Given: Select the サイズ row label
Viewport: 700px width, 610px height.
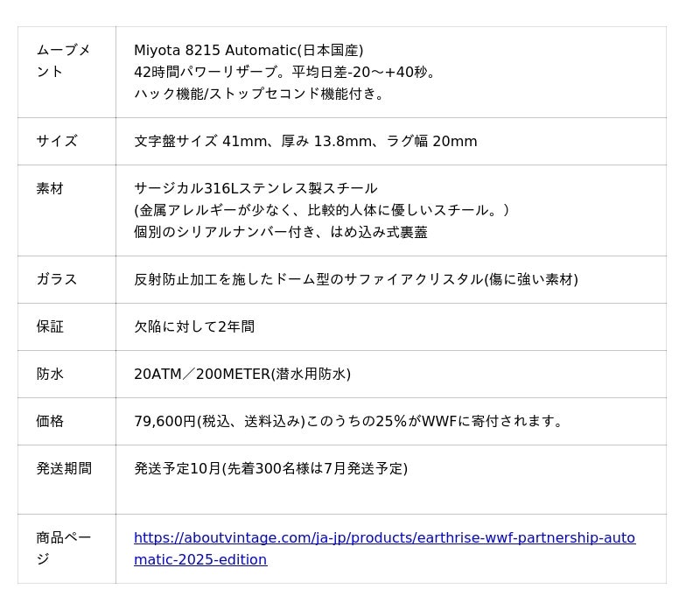Looking at the screenshot, I should pyautogui.click(x=57, y=142).
